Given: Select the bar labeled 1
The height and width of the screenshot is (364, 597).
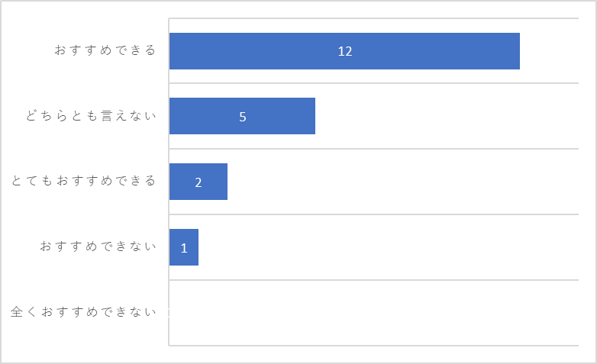Looking at the screenshot, I should pyautogui.click(x=184, y=247).
